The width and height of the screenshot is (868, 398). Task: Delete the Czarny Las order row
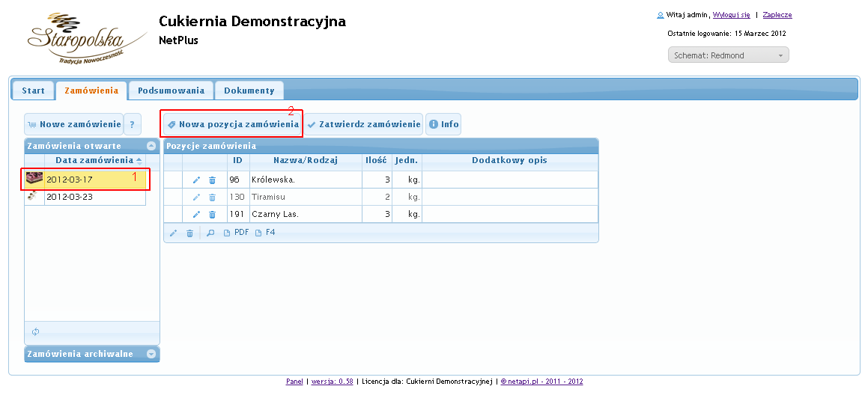[212, 215]
